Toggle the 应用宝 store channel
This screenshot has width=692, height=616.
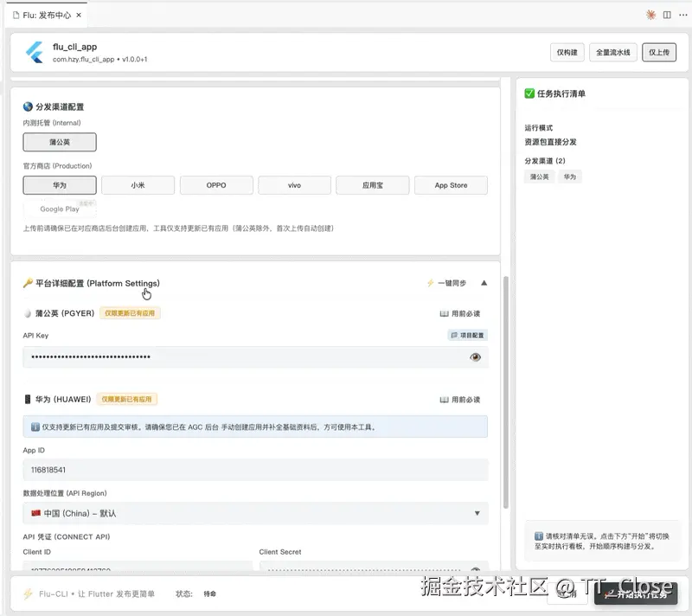click(373, 185)
